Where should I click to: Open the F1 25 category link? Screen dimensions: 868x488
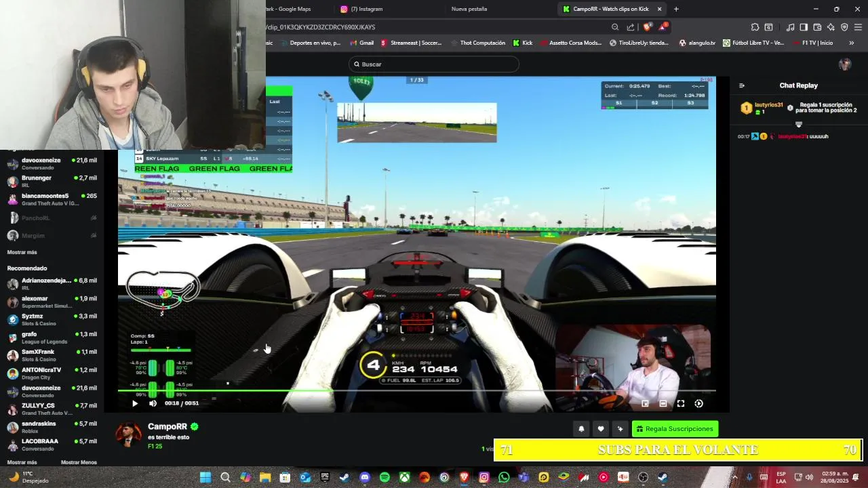[155, 447]
